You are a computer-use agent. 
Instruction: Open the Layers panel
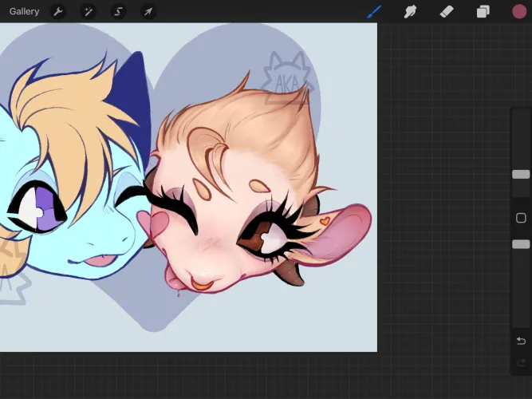point(483,11)
